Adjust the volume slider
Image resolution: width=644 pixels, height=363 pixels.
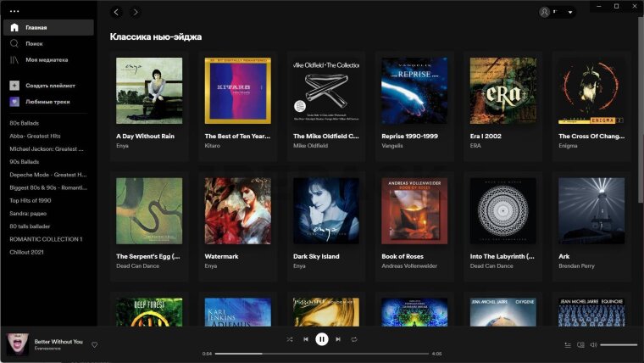tap(618, 345)
